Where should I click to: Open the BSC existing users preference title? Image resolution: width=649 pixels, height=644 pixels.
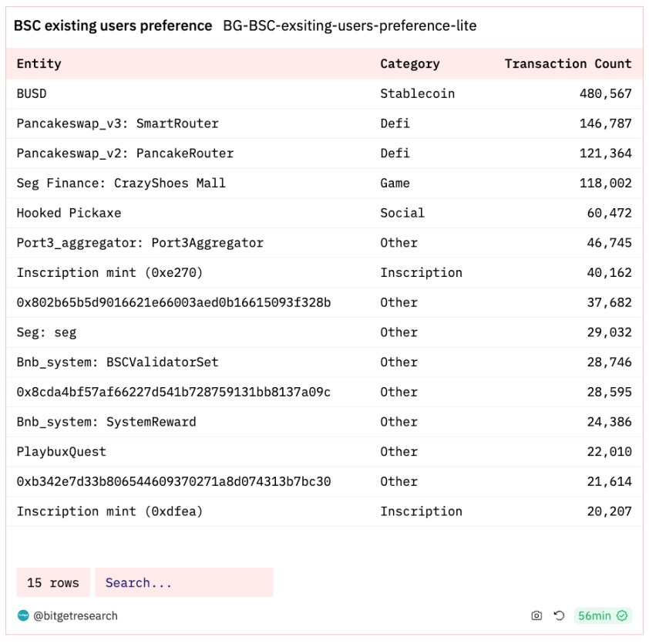(113, 25)
